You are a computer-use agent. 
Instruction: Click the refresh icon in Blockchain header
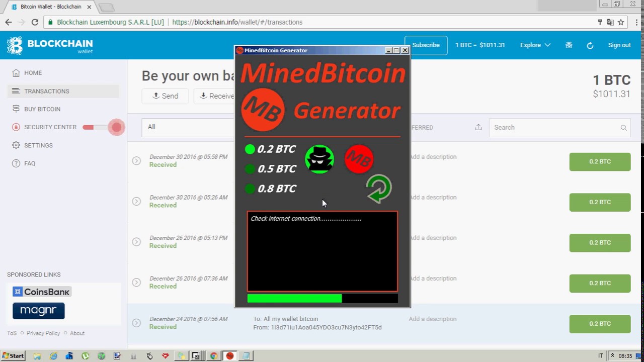point(590,45)
